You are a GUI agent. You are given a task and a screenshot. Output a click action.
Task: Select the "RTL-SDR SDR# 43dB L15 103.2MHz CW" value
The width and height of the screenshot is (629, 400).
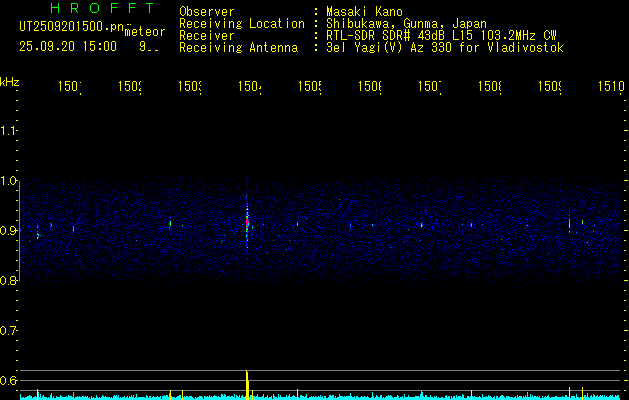pos(441,36)
